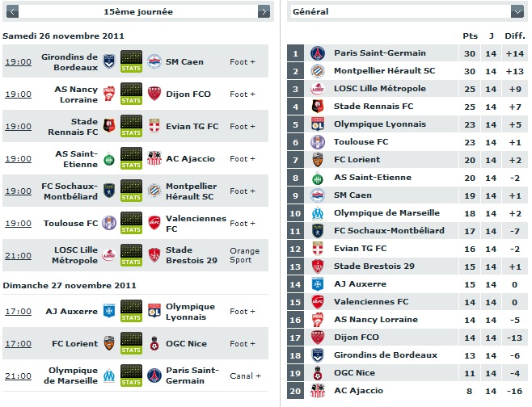Expand the Général standings dropdown arrow
Screen dimensions: 532x407
click(x=517, y=12)
